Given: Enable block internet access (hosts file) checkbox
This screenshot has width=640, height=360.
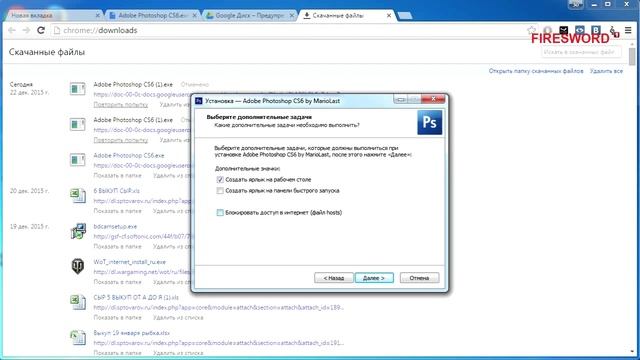Looking at the screenshot, I should click(220, 212).
